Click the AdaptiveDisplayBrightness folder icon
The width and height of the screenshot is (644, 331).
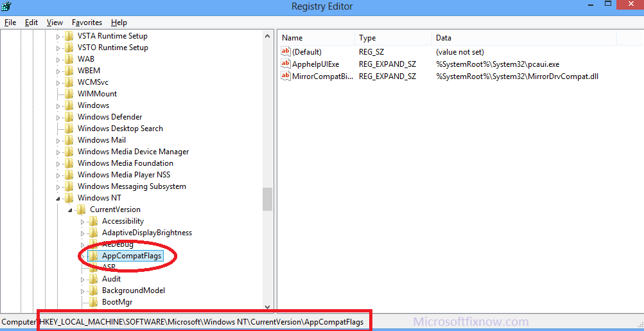(94, 232)
